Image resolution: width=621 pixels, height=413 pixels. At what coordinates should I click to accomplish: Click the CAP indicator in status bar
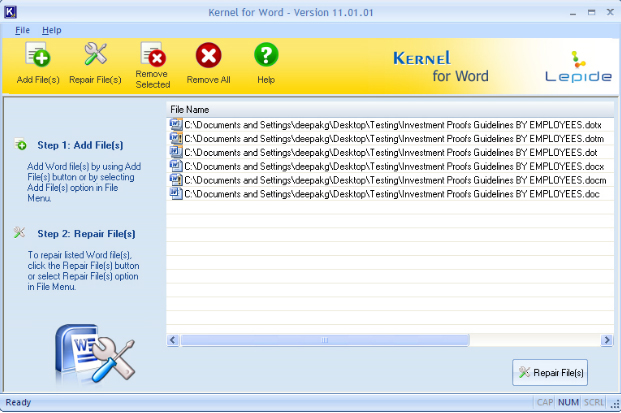tap(545, 402)
